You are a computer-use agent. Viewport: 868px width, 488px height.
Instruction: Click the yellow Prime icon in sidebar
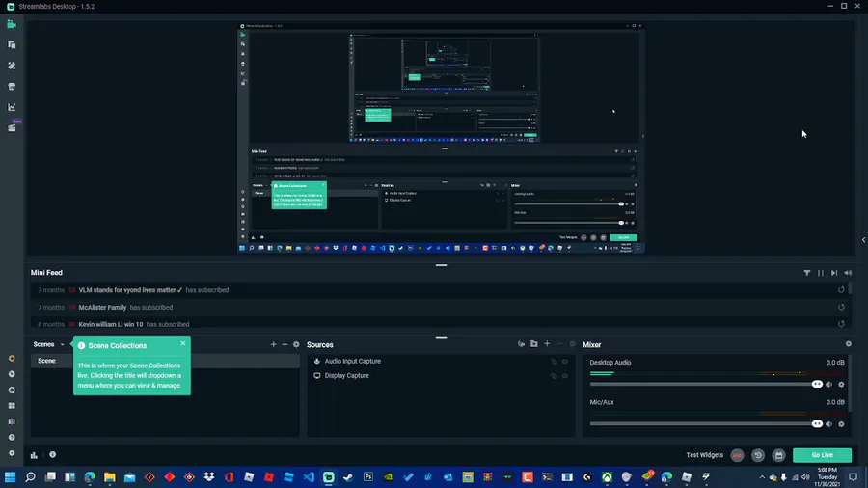12,359
